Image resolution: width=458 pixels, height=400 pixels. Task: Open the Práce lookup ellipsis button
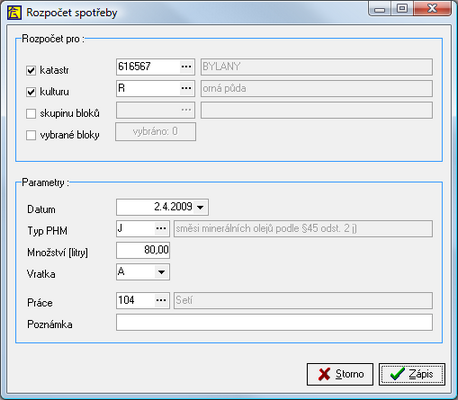click(161, 301)
